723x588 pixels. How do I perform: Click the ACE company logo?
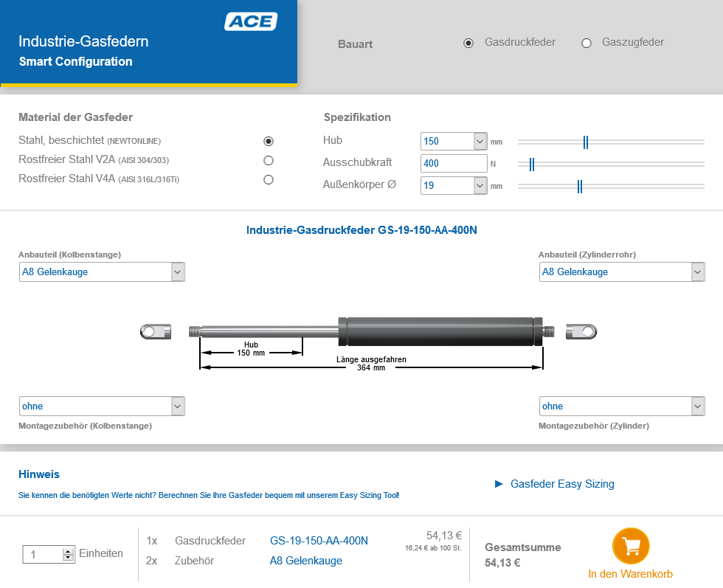[x=252, y=21]
